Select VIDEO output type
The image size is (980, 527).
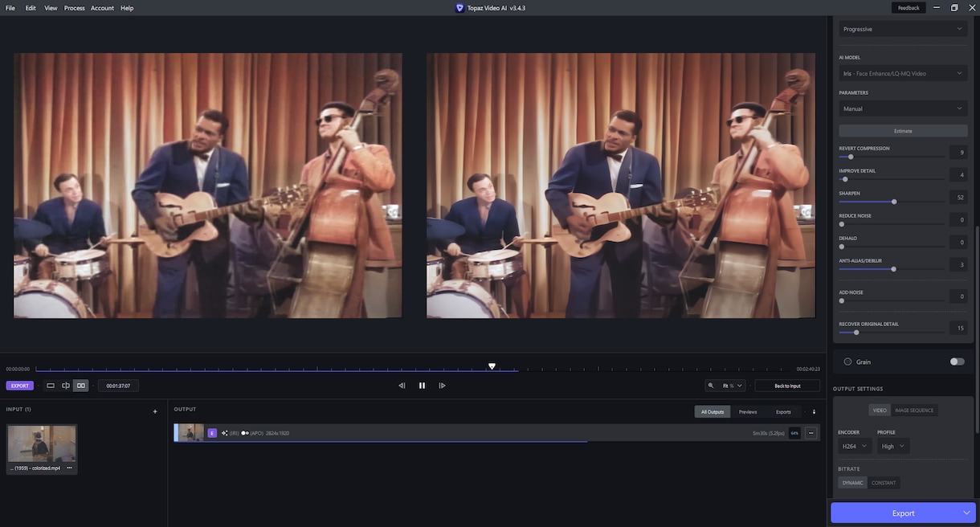point(880,411)
